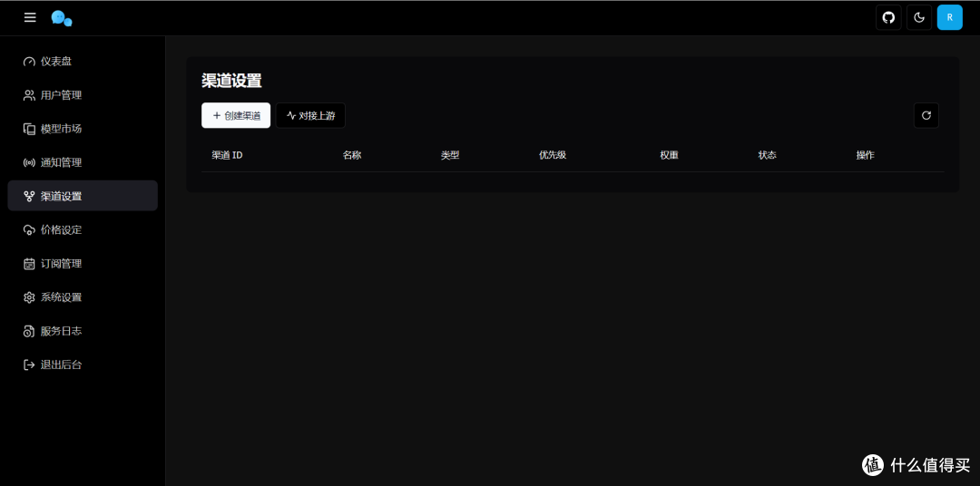Screen dimensions: 980x486
Task: Open the 价格设定 page
Action: (83, 230)
